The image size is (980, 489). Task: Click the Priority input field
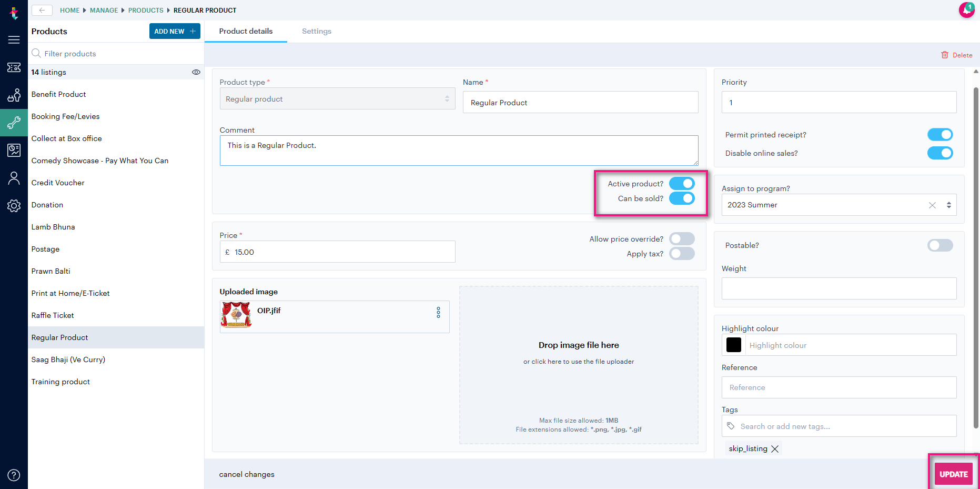coord(838,102)
